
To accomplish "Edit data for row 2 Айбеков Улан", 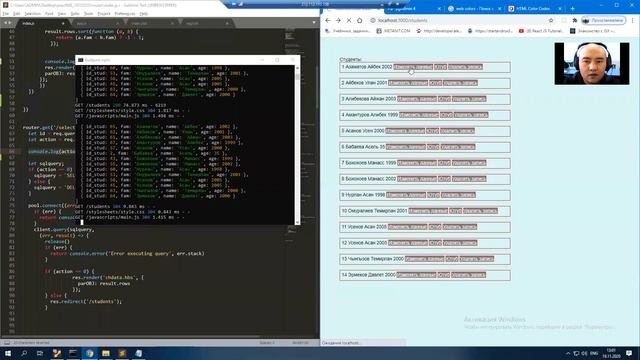I will click(408, 83).
